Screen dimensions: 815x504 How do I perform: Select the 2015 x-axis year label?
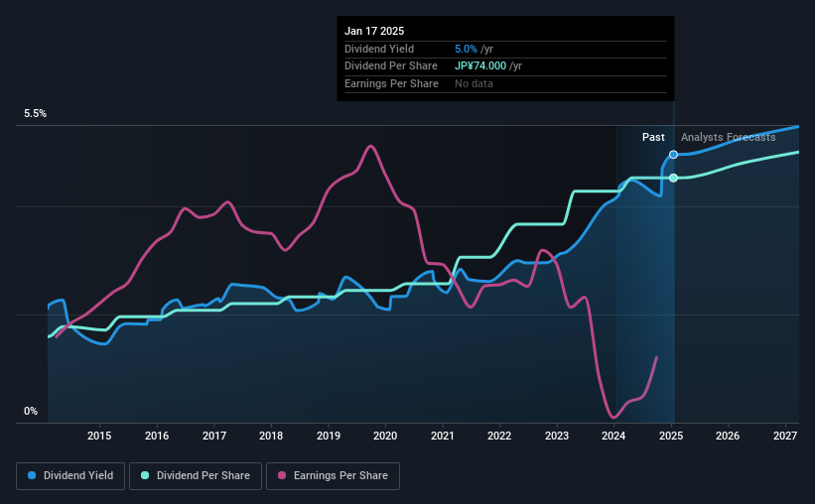(98, 437)
